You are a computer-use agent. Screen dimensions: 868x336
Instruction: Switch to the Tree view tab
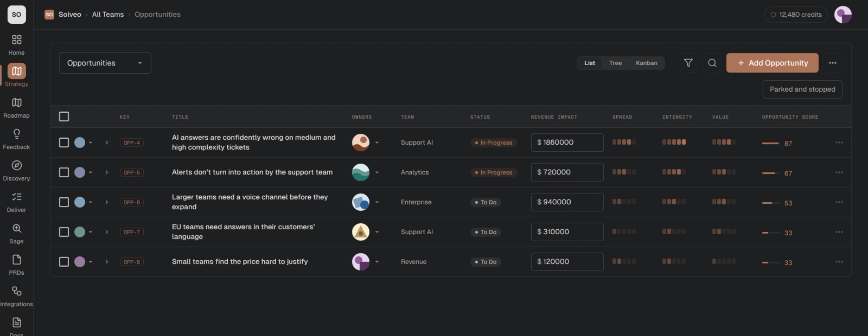(616, 63)
